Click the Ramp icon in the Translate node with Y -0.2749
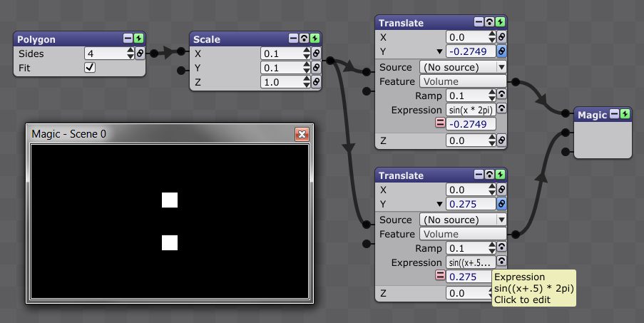 point(501,95)
